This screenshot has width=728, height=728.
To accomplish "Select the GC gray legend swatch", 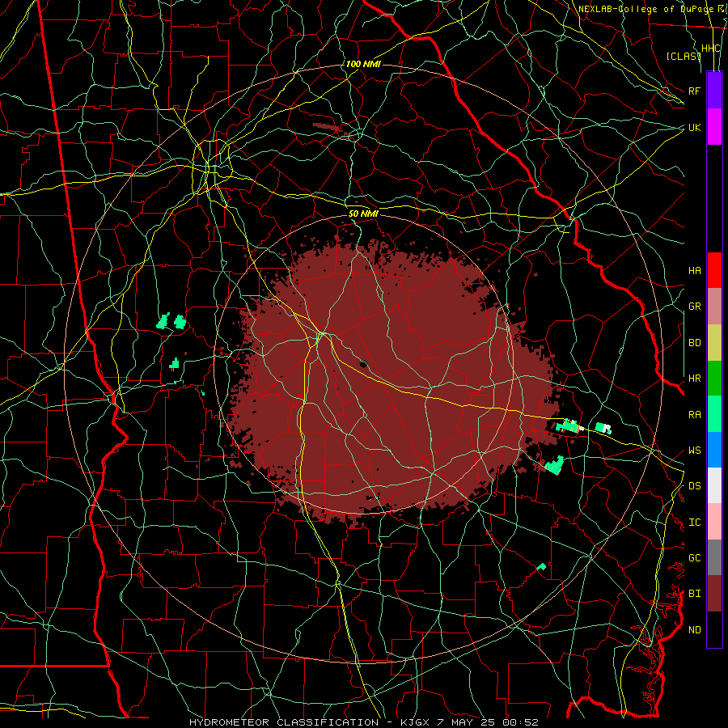I will 714,557.
